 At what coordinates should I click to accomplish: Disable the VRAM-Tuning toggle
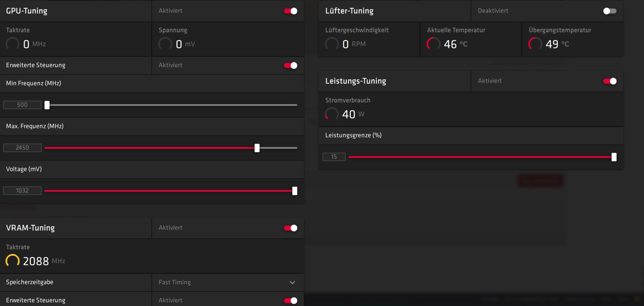click(291, 228)
